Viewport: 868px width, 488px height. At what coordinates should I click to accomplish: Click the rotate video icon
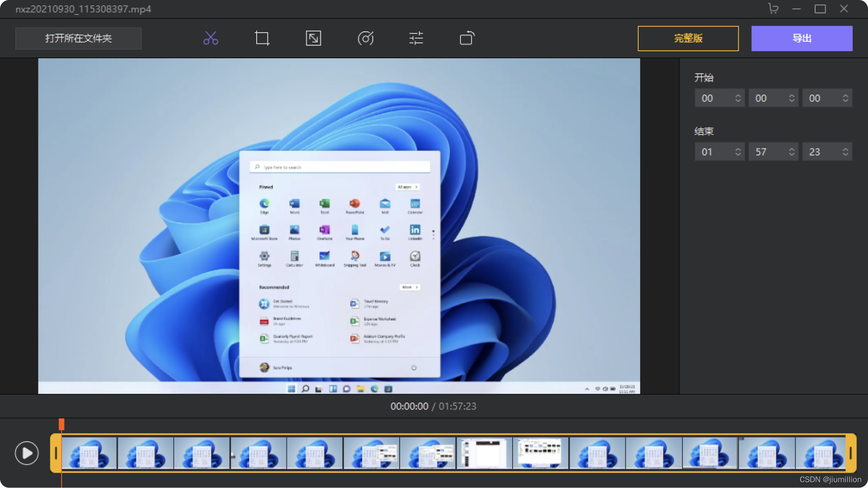[467, 38]
